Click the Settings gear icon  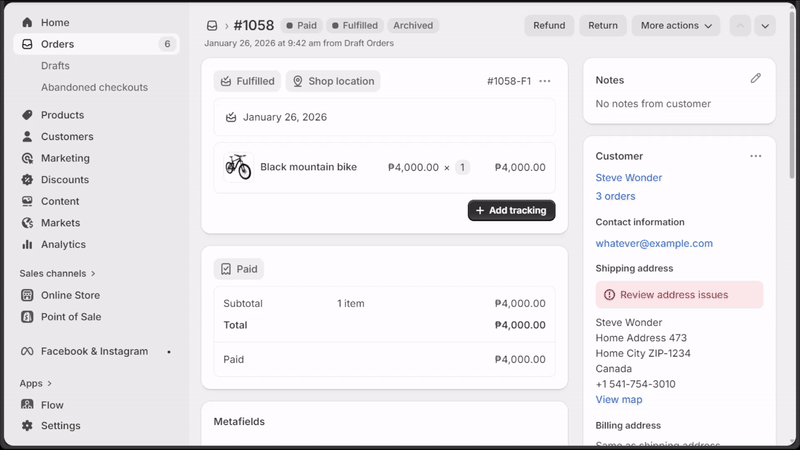[27, 426]
